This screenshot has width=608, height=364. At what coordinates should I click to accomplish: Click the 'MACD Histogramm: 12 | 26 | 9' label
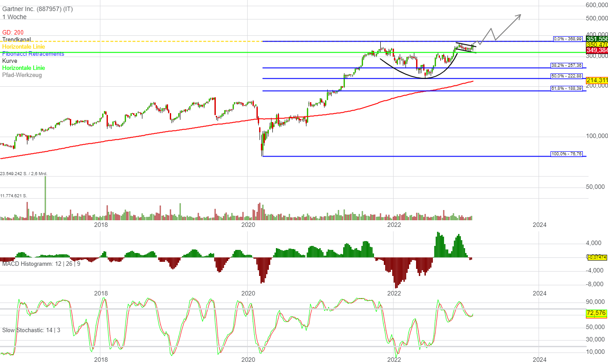[41, 264]
